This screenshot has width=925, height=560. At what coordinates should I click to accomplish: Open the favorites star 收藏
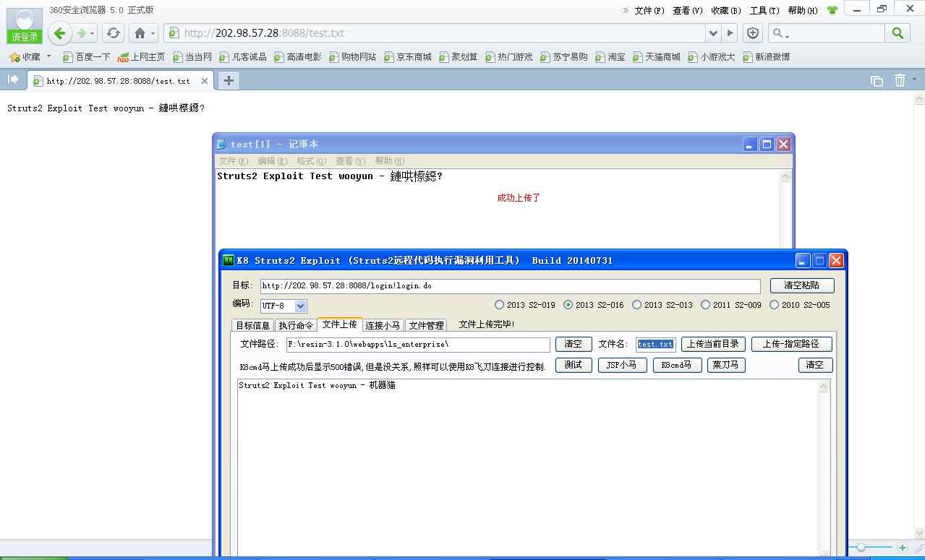25,56
